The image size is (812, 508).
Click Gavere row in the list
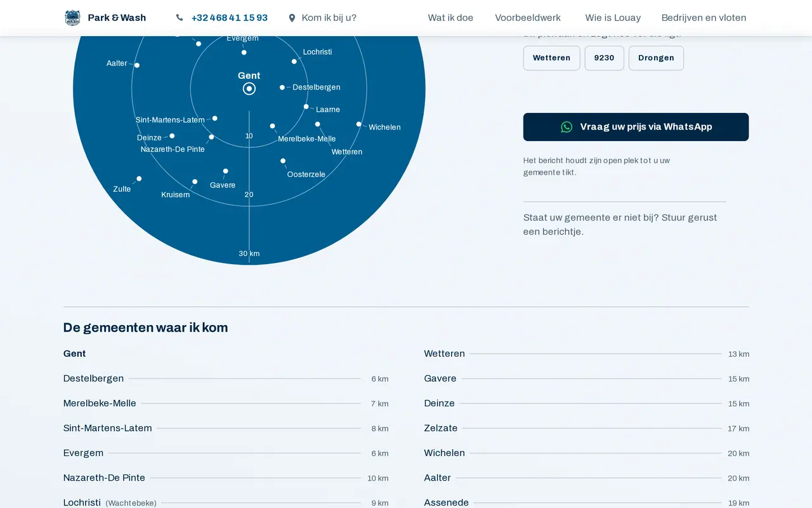[x=587, y=378]
